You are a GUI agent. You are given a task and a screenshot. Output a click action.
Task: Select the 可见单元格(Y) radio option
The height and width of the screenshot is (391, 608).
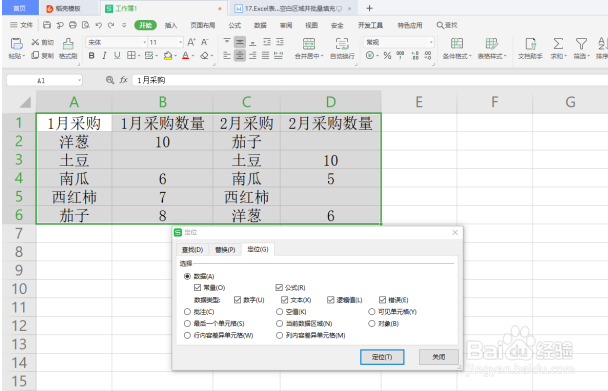click(x=371, y=311)
